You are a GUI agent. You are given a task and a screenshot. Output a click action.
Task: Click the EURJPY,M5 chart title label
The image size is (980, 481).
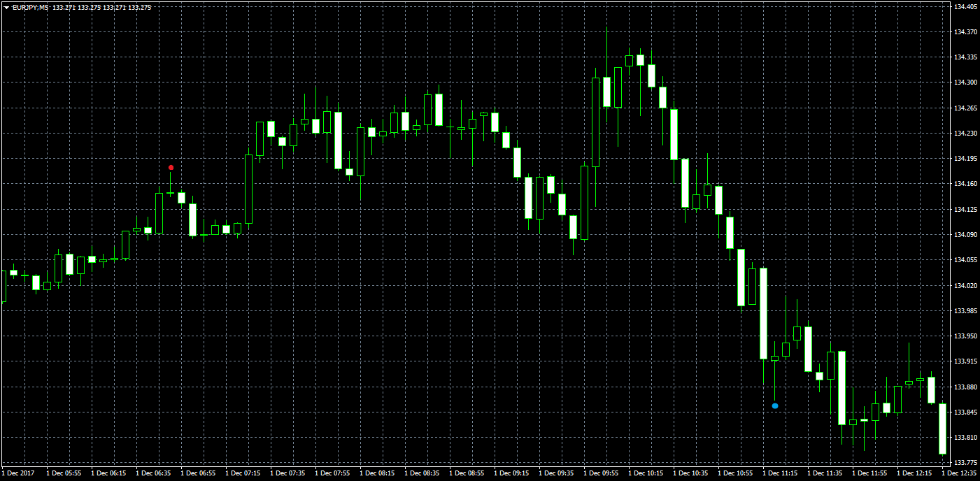[31, 7]
